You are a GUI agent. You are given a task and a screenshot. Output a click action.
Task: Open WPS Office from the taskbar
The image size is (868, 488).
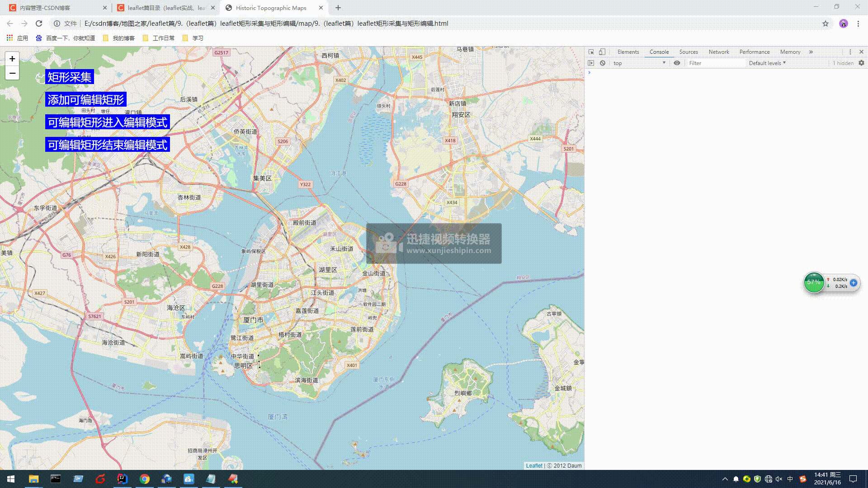(211, 479)
